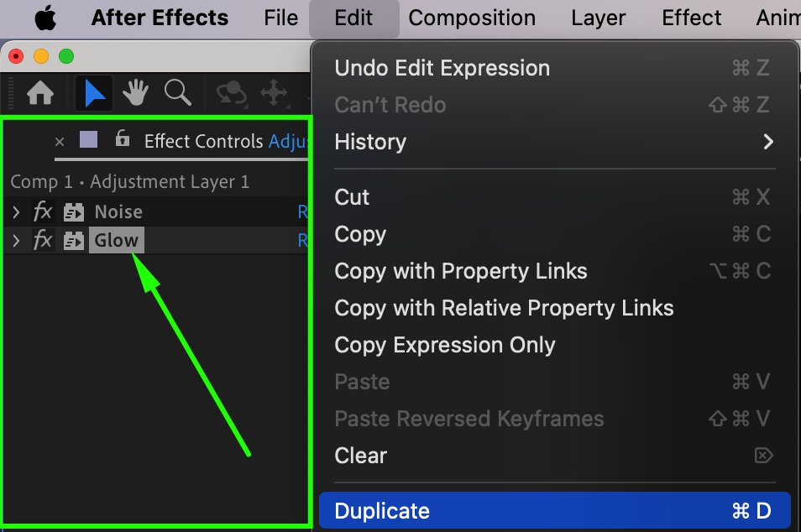This screenshot has height=532, width=801.
Task: Select the Orbit camera tool
Action: pos(232,94)
